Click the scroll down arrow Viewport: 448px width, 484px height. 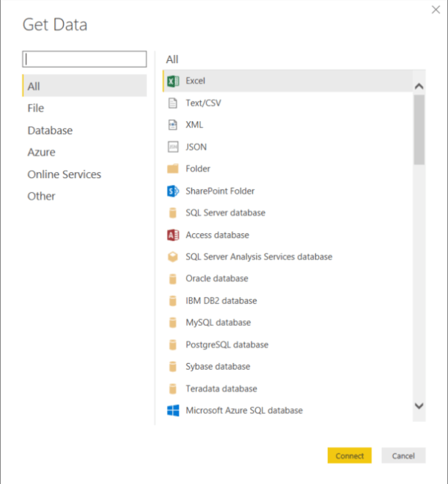[419, 406]
